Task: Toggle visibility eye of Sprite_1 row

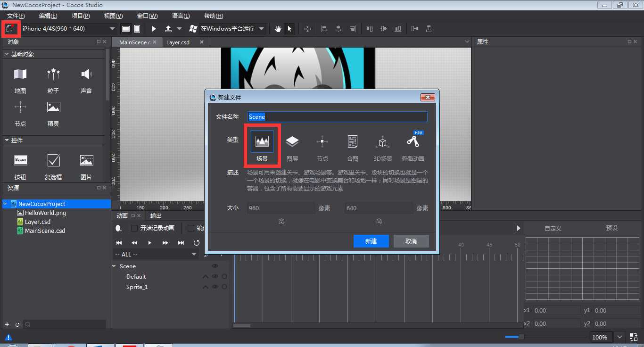Action: (x=215, y=287)
